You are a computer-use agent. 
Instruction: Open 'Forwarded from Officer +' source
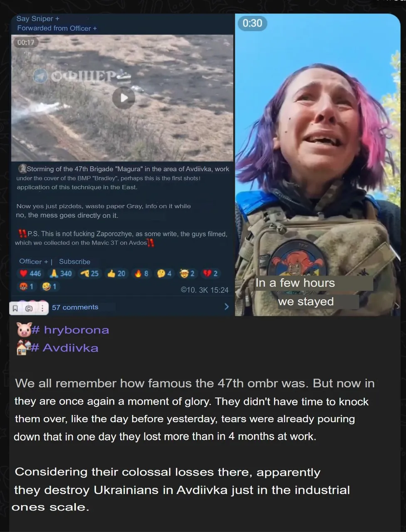coord(57,28)
